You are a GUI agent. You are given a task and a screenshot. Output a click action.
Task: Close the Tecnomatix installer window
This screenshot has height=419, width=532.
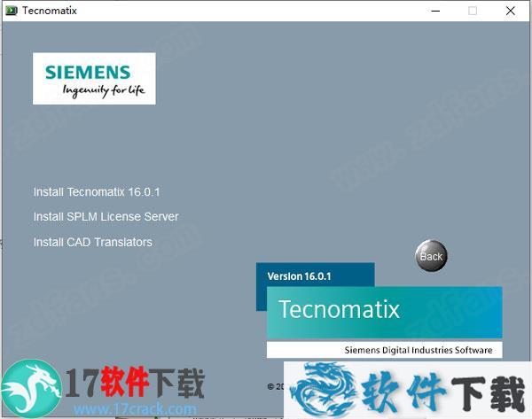(x=511, y=11)
